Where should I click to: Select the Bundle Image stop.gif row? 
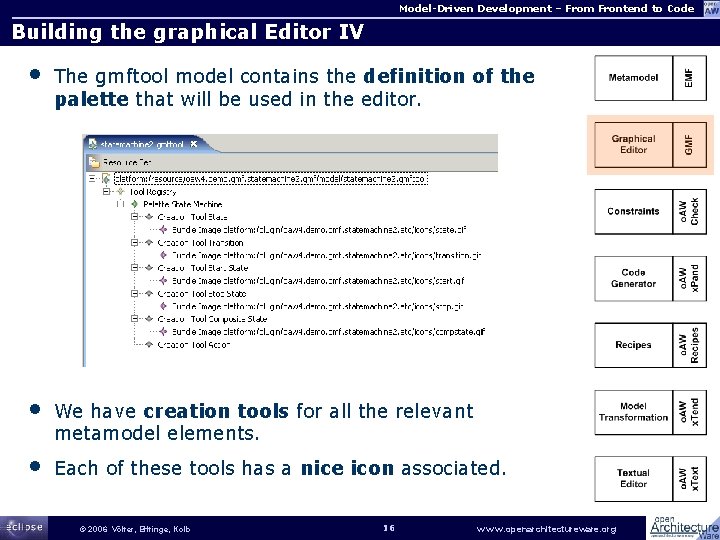pos(317,306)
